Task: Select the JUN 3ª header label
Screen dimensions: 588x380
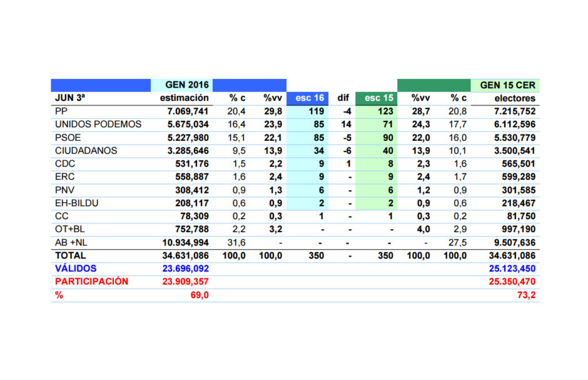Action: click(x=70, y=98)
